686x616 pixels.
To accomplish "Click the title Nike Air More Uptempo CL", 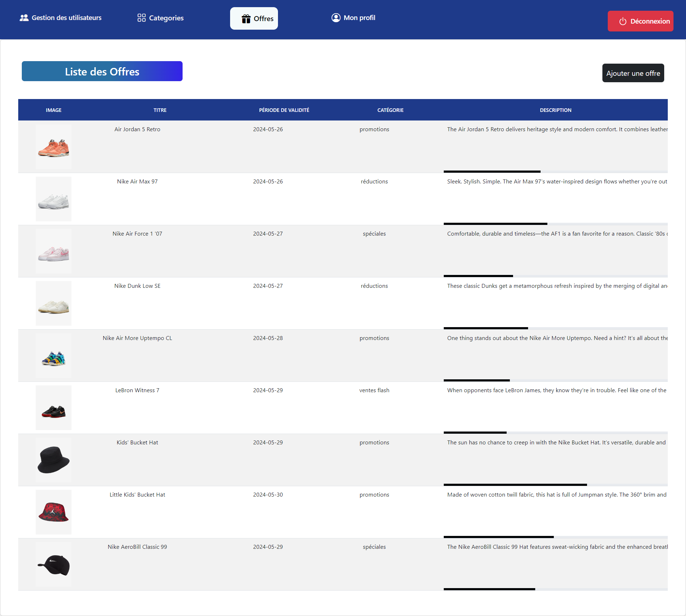I will (137, 338).
